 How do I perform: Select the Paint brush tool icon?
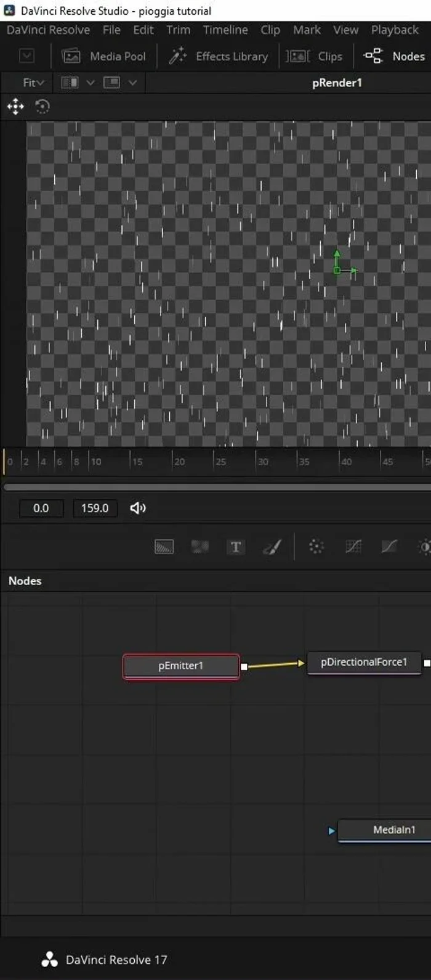tap(272, 547)
